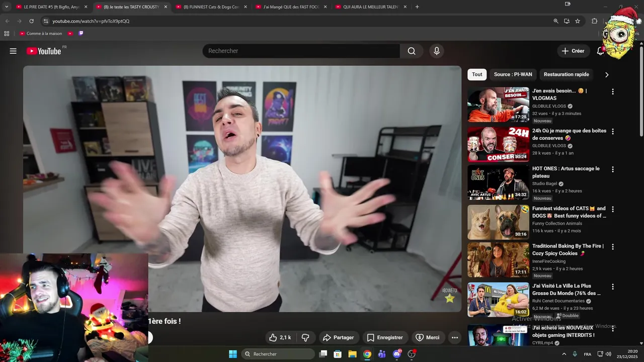Open the YouTube notifications bell
The image size is (644, 362).
[600, 51]
